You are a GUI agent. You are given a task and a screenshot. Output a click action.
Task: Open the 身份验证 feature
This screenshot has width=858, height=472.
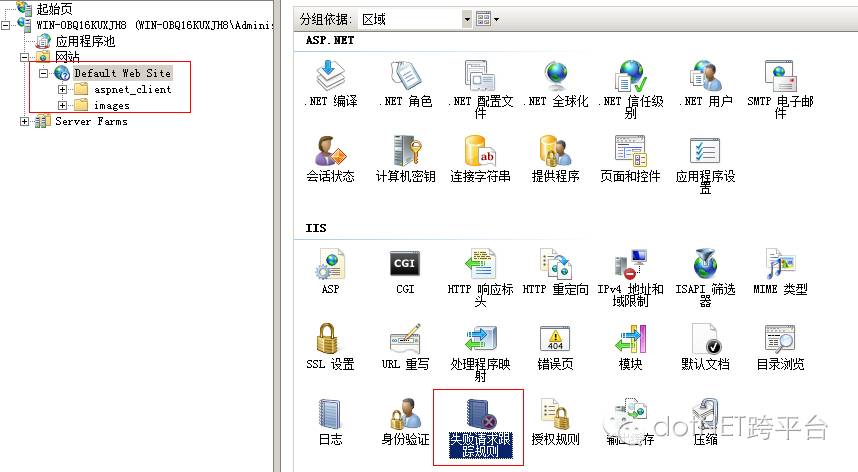(405, 422)
